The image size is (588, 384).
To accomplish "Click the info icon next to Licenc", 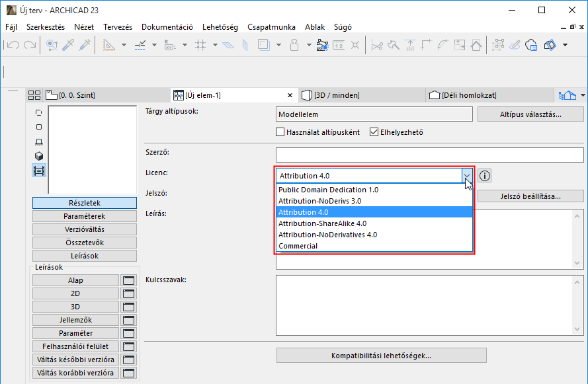I will tap(485, 175).
